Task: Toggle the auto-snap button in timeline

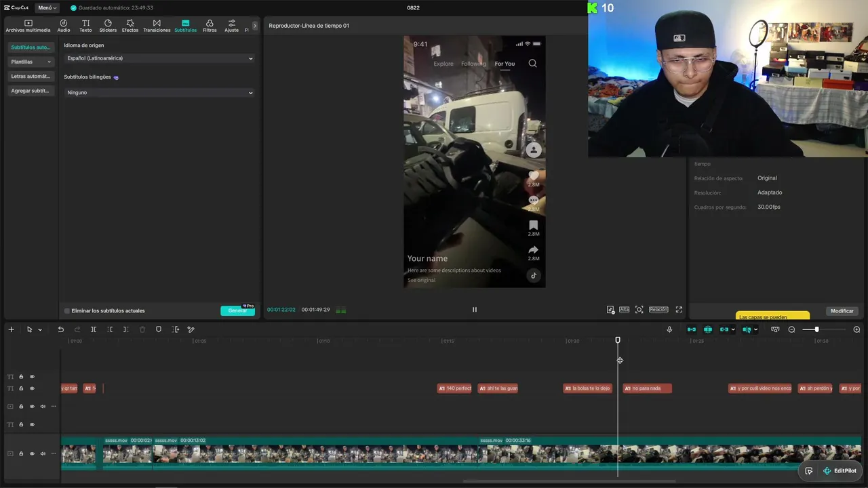Action: [x=708, y=329]
